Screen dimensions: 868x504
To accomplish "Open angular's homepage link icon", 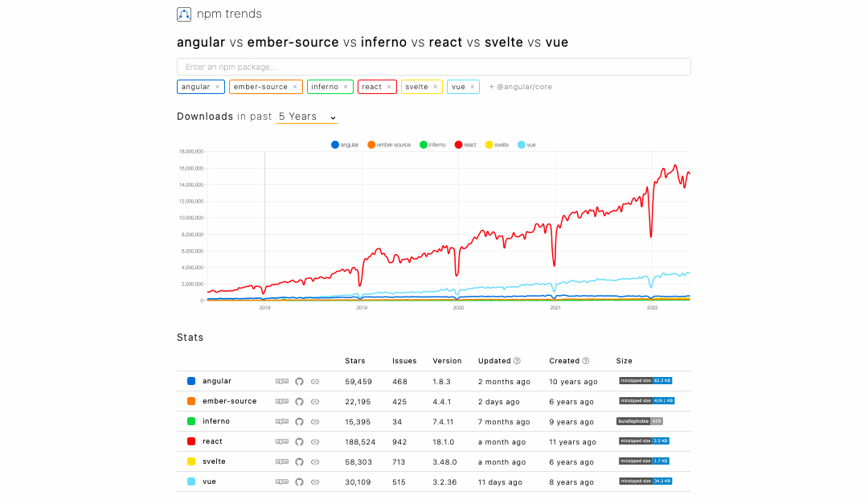I will point(315,381).
